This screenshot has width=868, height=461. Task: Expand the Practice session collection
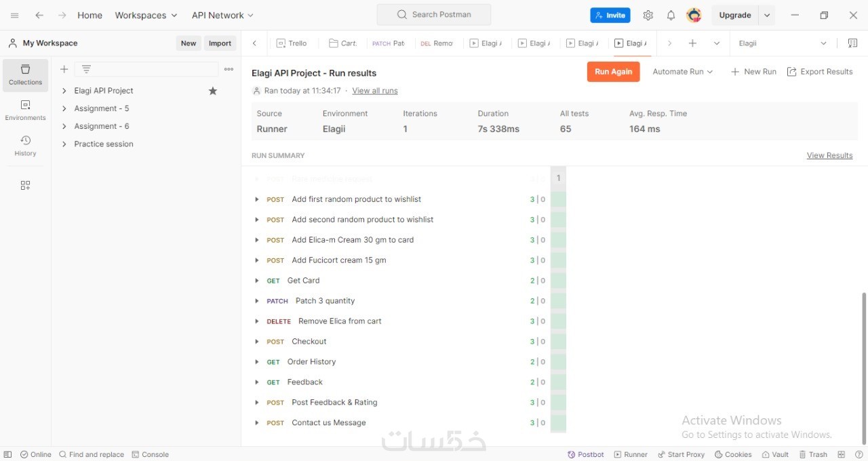point(64,144)
